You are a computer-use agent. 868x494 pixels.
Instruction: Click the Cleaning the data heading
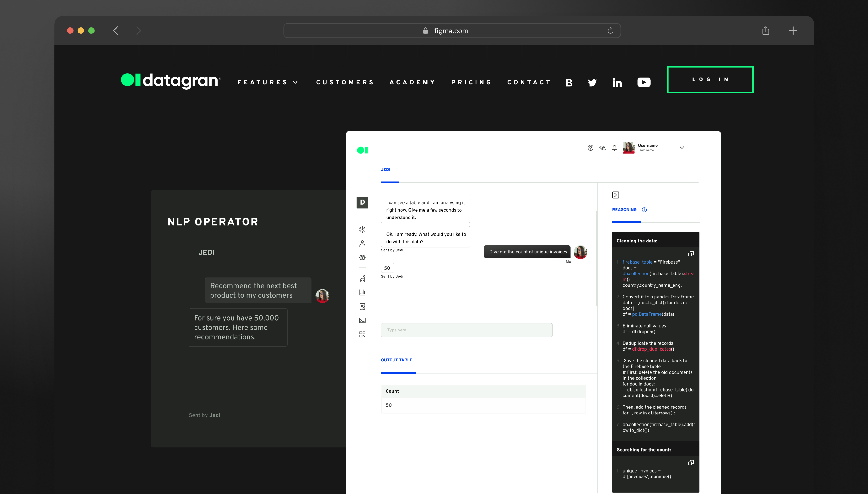637,241
